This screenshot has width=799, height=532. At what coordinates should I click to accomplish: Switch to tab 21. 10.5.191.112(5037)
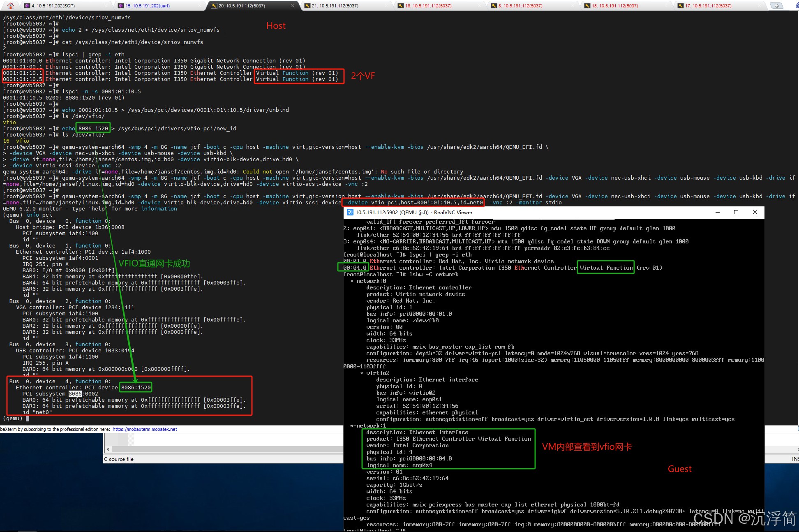click(x=335, y=6)
